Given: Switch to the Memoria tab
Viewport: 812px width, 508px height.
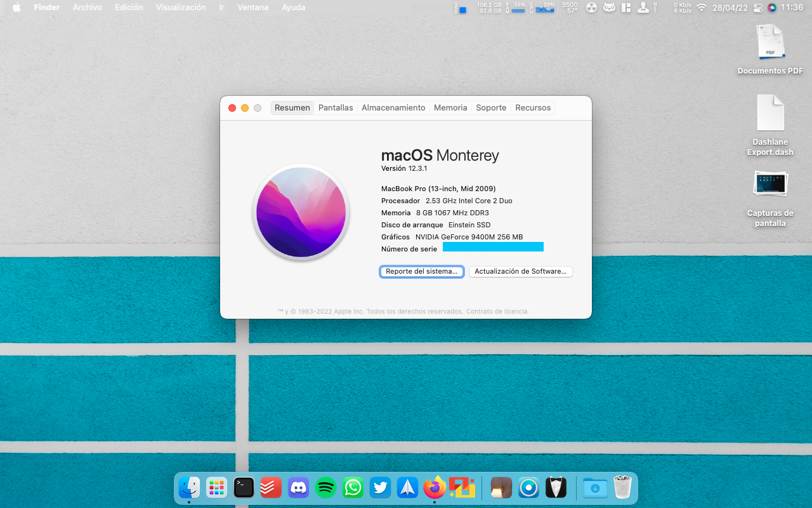Looking at the screenshot, I should (x=450, y=108).
